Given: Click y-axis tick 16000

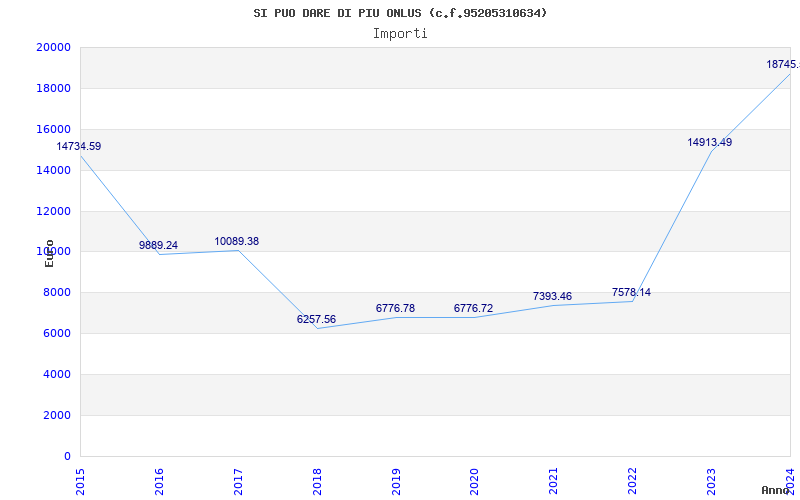Looking at the screenshot, I should click(54, 129).
